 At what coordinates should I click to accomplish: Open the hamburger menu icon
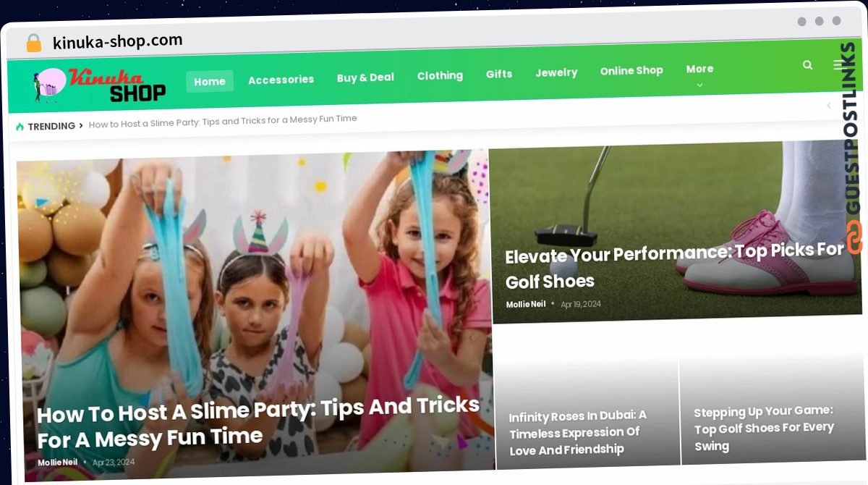click(838, 64)
